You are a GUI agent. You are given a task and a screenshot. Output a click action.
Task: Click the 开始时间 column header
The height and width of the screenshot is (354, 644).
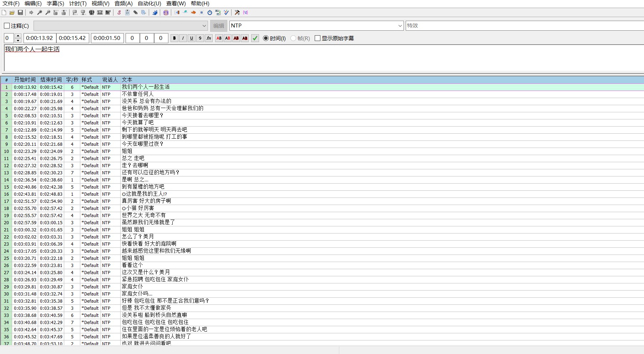(25, 79)
